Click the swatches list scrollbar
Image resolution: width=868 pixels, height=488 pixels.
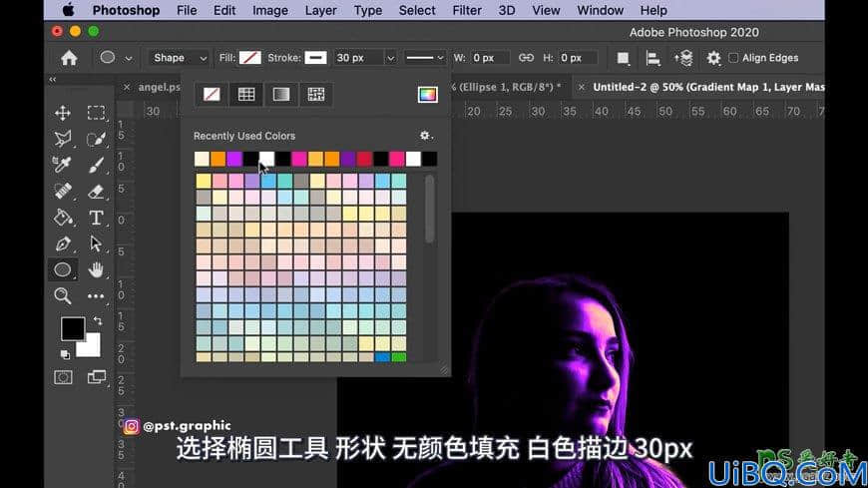click(430, 210)
